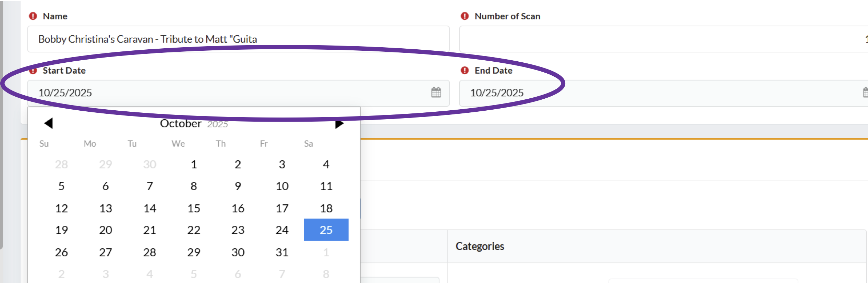Choose September 28 greyed date
The width and height of the screenshot is (868, 283).
point(61,164)
